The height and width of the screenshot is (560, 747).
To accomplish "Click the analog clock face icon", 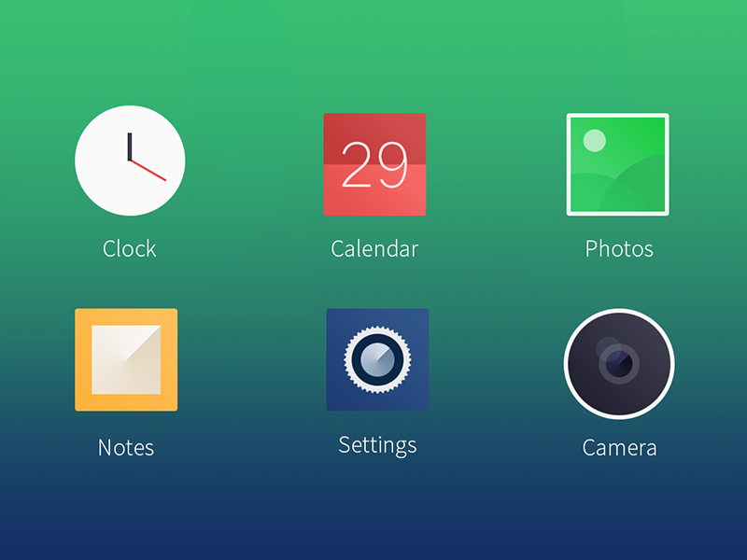I will 131,160.
